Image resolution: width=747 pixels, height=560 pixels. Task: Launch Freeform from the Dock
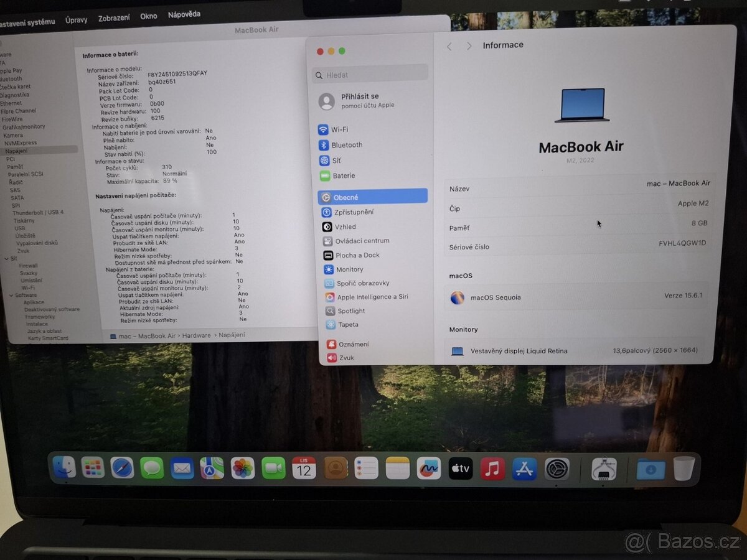430,468
